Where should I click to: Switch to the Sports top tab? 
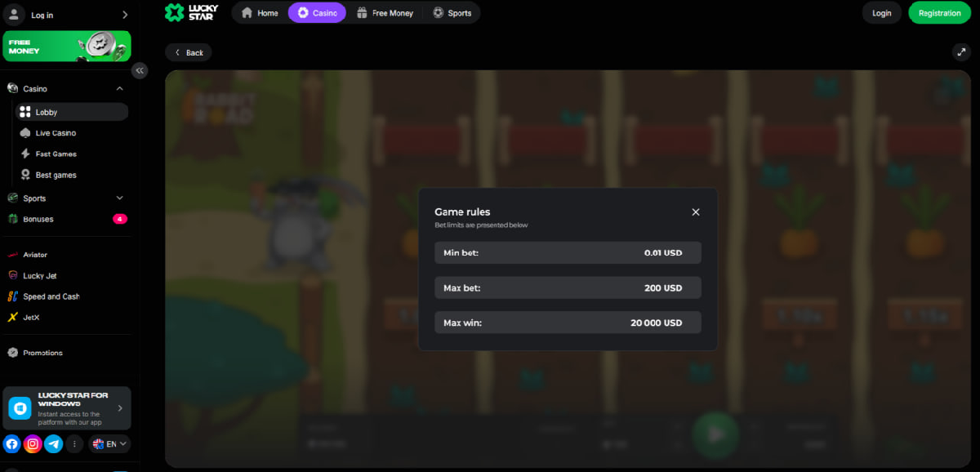pyautogui.click(x=452, y=13)
